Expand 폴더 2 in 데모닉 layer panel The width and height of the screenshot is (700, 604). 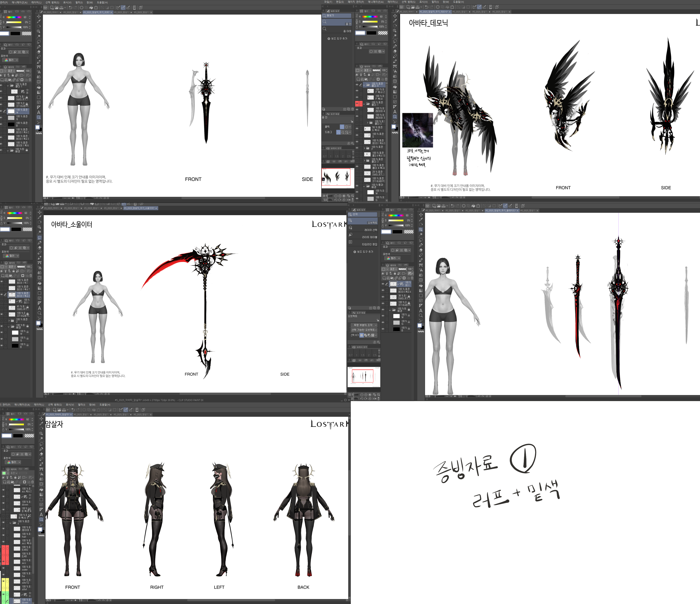pos(368,123)
